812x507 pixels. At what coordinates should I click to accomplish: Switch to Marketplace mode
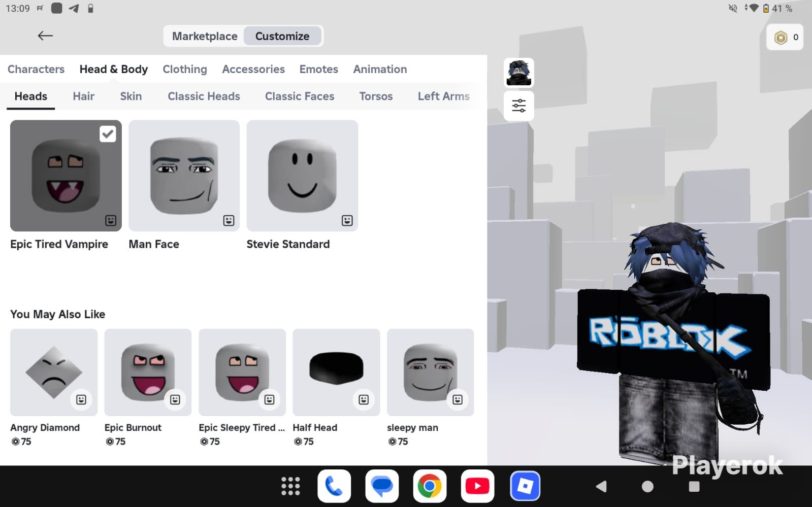[205, 36]
